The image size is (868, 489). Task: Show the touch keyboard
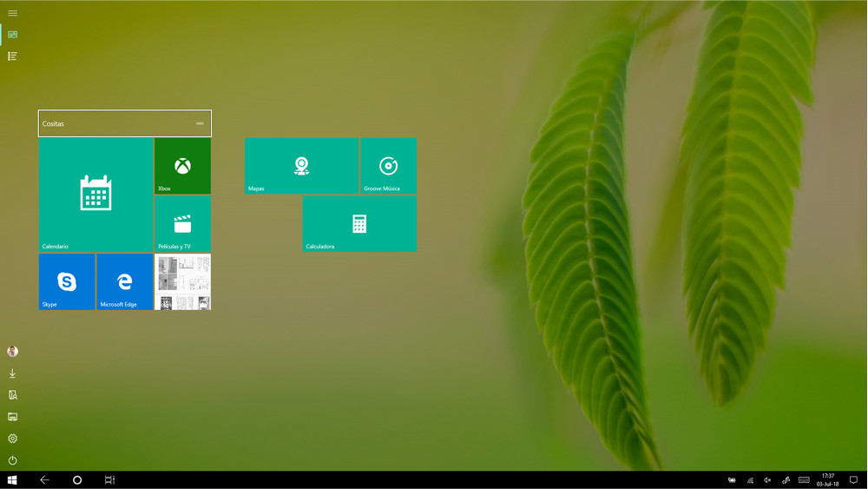click(804, 480)
